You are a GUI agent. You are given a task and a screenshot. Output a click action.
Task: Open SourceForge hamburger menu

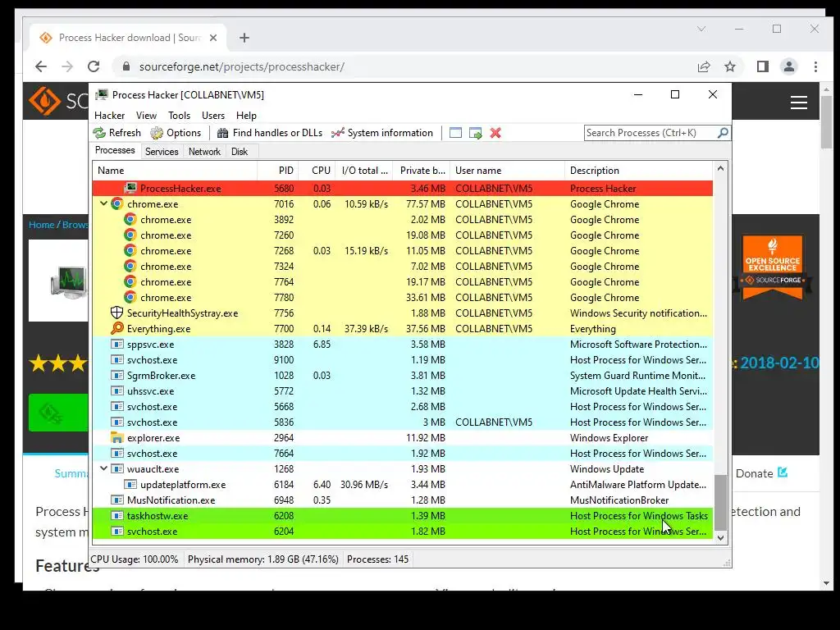[799, 102]
